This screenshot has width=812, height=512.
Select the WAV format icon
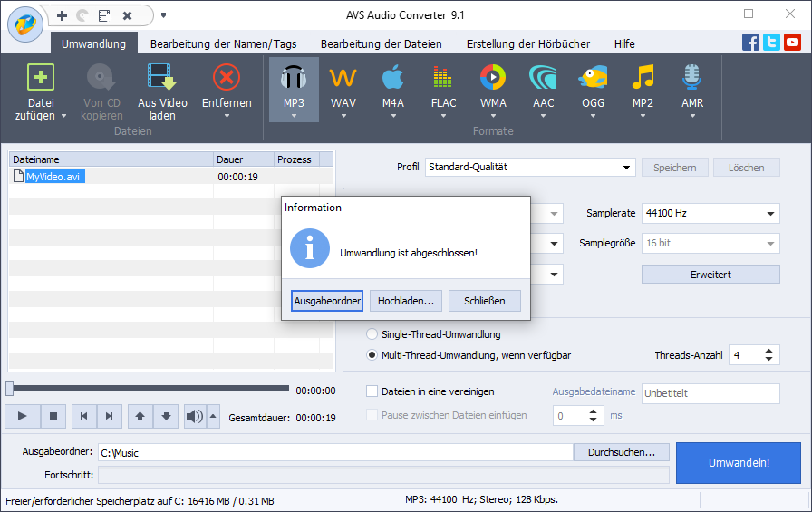coord(343,78)
